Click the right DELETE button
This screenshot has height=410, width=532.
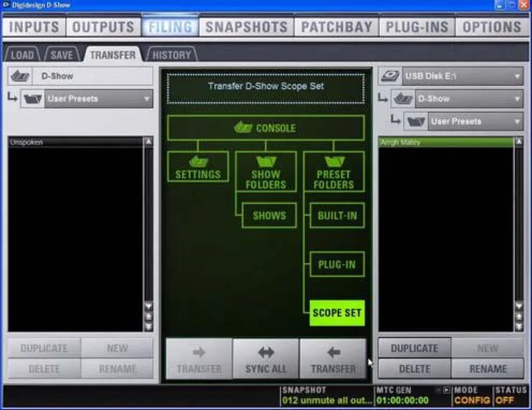tap(414, 369)
